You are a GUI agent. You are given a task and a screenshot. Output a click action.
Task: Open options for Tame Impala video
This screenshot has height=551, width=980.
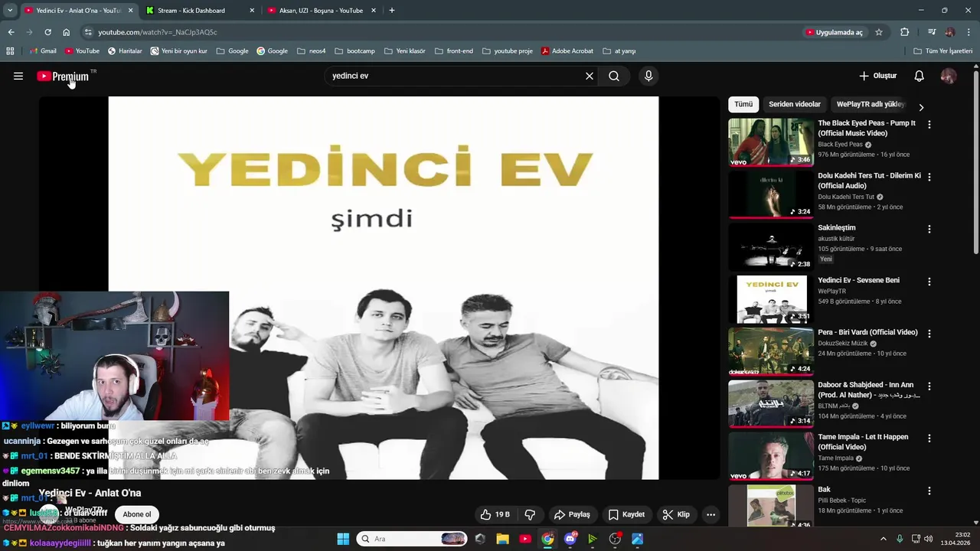[x=929, y=439]
